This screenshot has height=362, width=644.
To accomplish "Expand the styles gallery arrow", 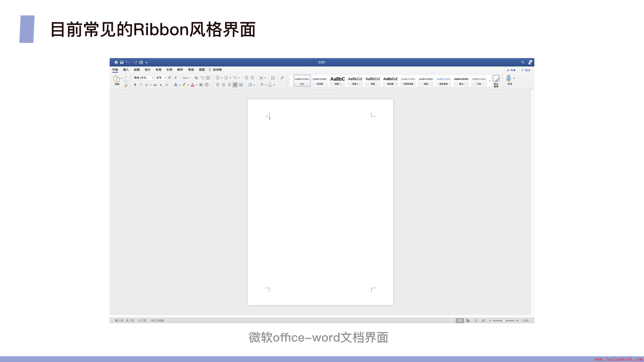I will (x=490, y=81).
